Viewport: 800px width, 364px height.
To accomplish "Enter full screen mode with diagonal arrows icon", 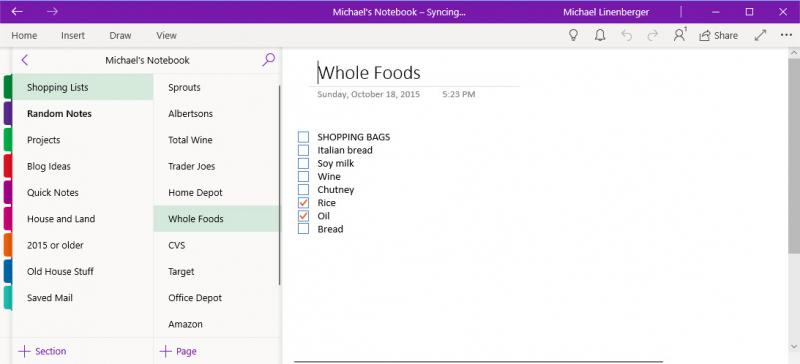I will (760, 35).
